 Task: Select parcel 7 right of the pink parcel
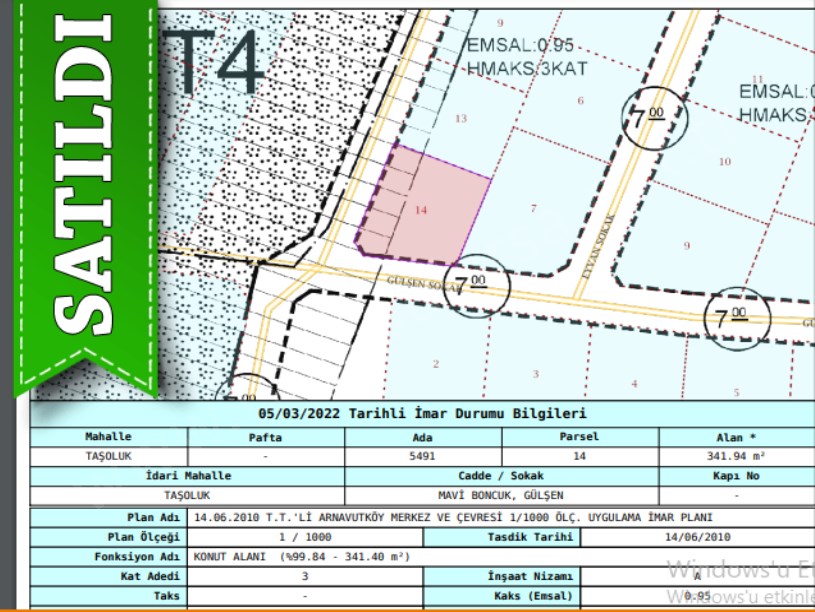[x=533, y=208]
